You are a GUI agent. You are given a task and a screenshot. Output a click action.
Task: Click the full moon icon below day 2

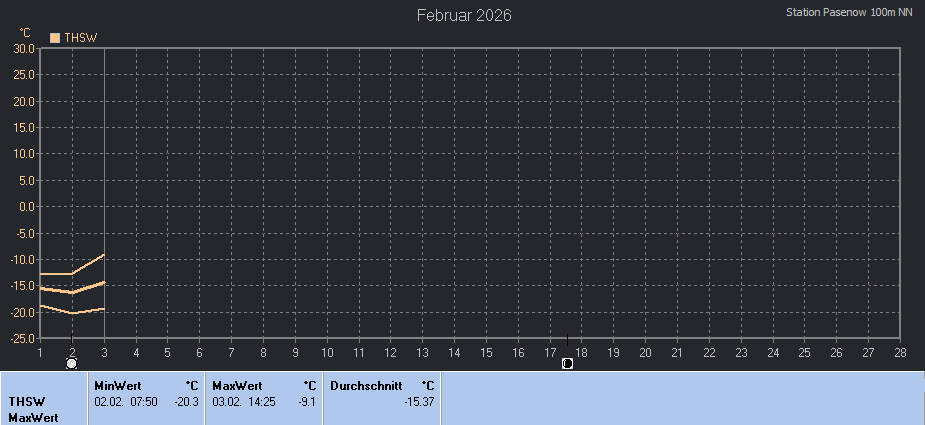[72, 364]
